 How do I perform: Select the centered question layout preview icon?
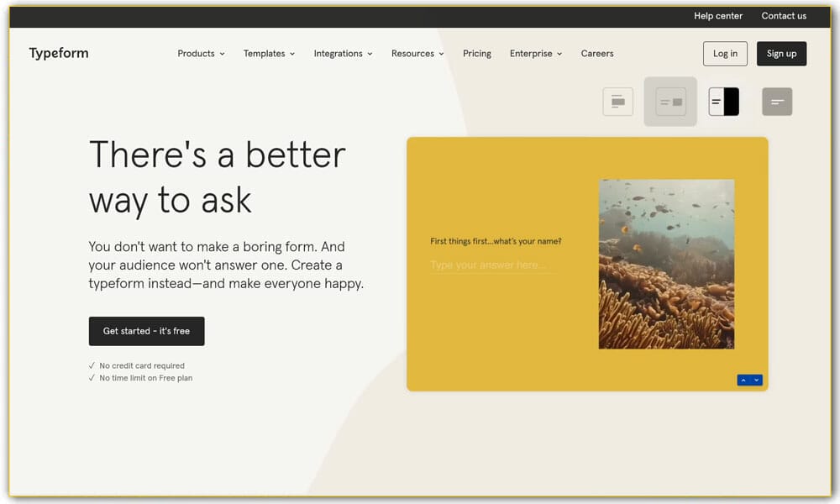tap(617, 101)
